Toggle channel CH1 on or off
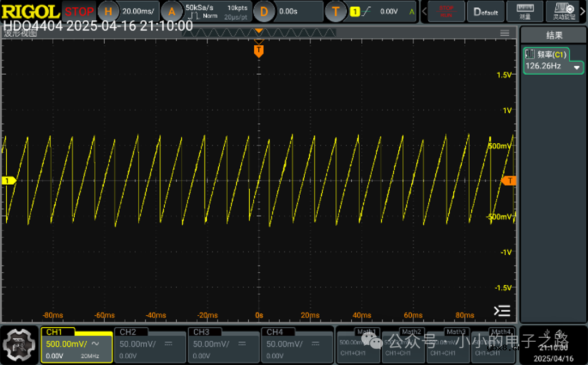Viewport: 588px width, 365px height. [76, 345]
